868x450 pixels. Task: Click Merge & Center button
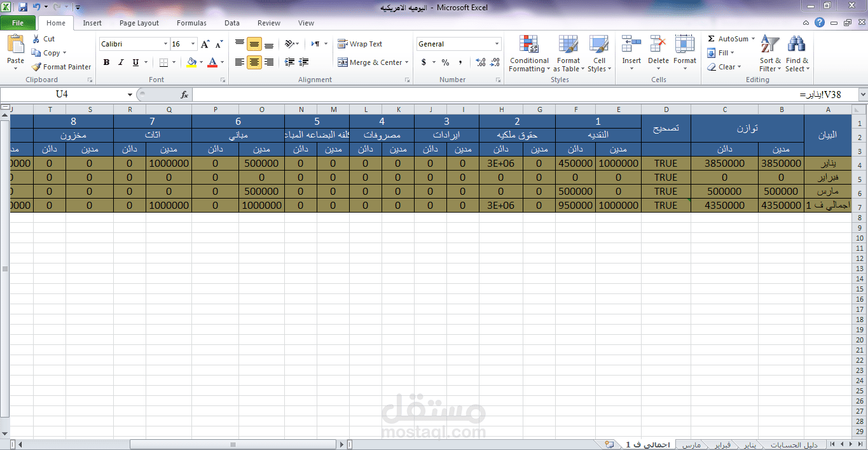click(x=370, y=62)
